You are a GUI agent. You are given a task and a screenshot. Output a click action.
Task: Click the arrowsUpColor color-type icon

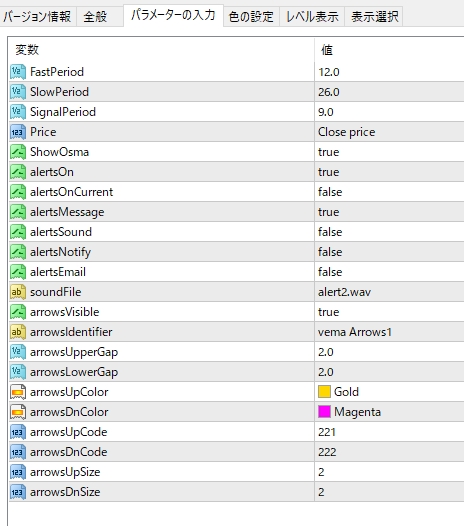point(17,392)
